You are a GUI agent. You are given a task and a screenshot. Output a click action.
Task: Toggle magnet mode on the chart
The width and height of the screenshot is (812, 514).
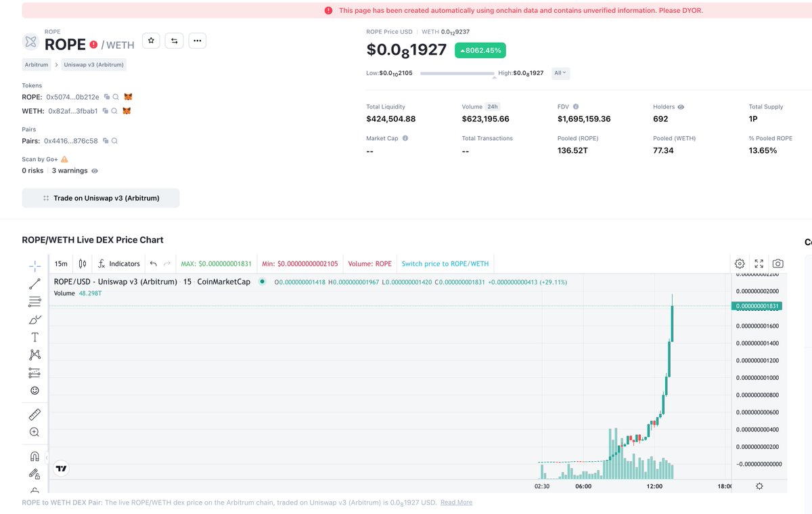pyautogui.click(x=35, y=456)
